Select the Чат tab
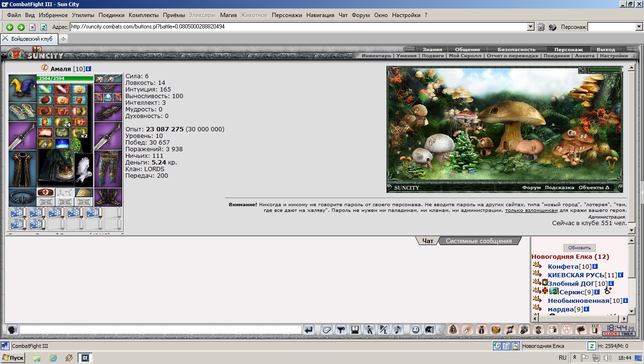The height and width of the screenshot is (364, 644). (x=428, y=241)
